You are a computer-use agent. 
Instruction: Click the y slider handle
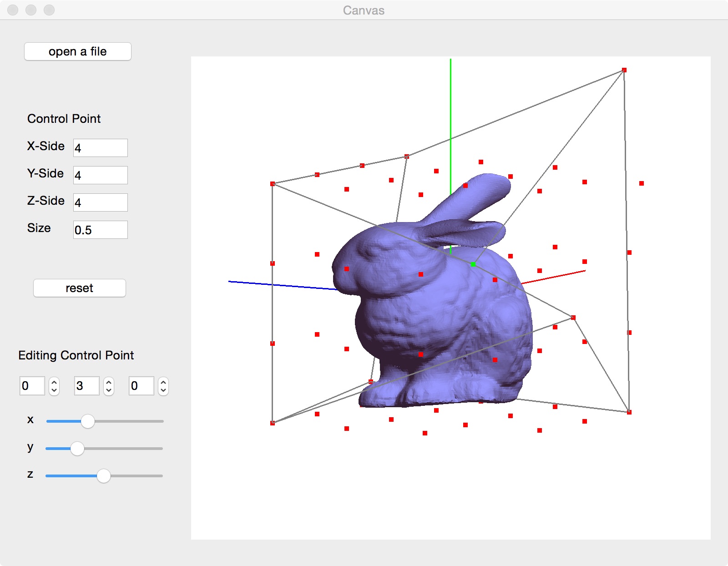pos(77,449)
